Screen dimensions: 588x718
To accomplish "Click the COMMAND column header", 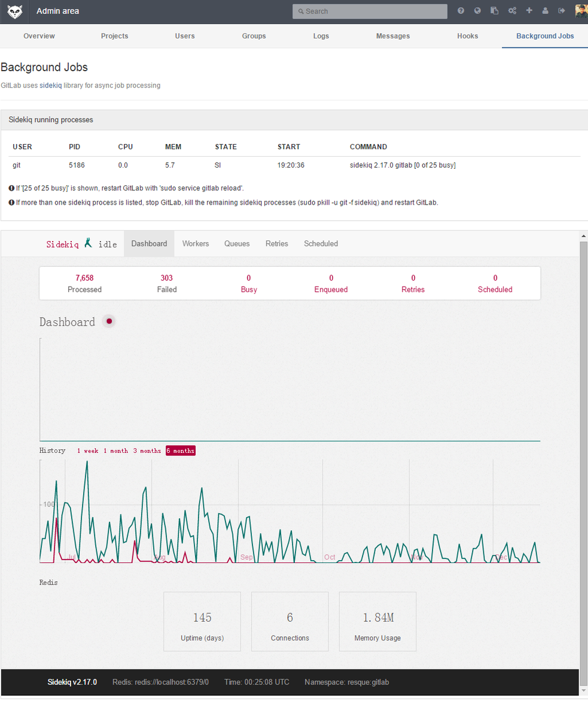I will pyautogui.click(x=368, y=147).
